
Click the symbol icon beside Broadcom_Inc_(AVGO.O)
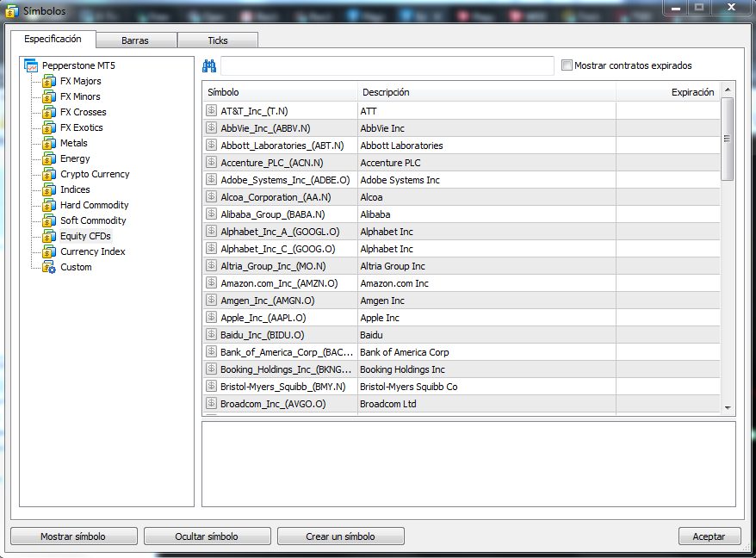[211, 403]
